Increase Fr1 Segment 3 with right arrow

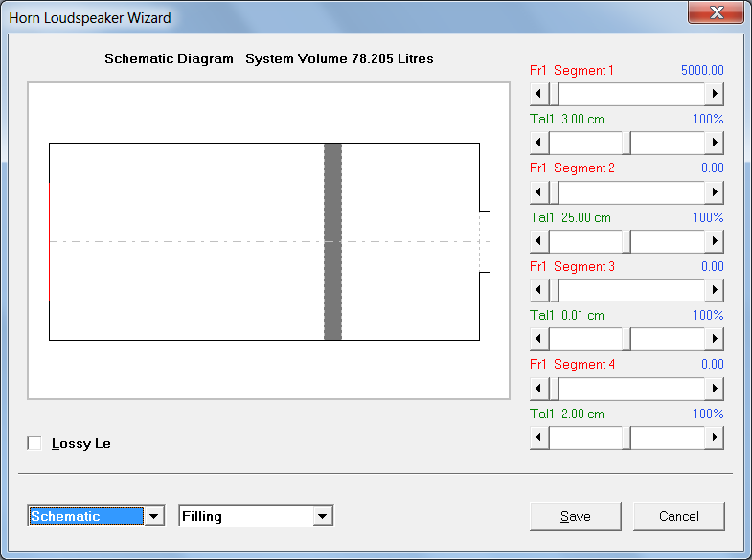714,290
